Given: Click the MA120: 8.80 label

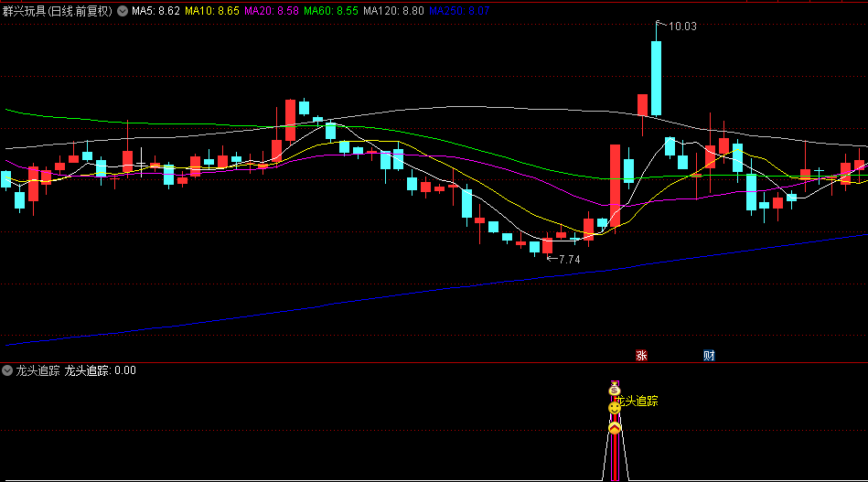Looking at the screenshot, I should 393,11.
